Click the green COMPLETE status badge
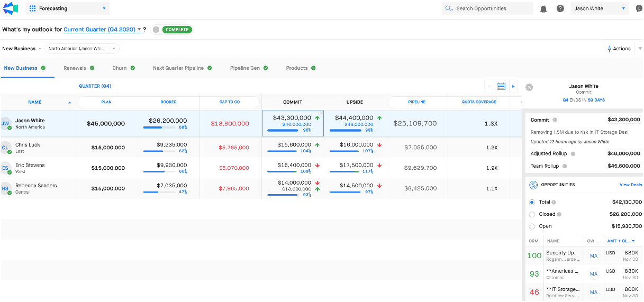 pyautogui.click(x=177, y=30)
